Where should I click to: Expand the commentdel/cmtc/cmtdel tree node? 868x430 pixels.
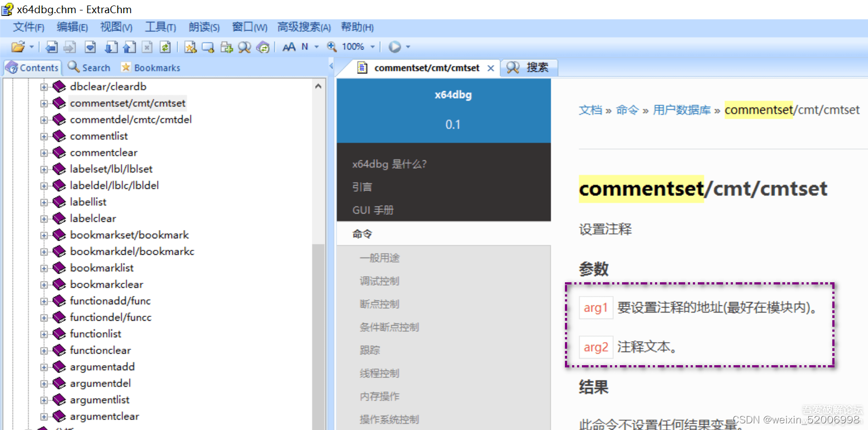pyautogui.click(x=44, y=120)
